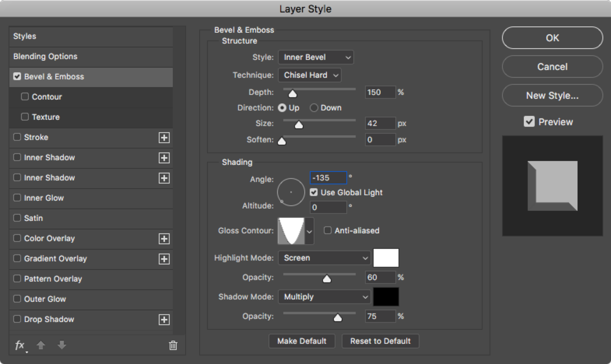611x364 pixels.
Task: Select Blending Options in the list
Action: [91, 57]
